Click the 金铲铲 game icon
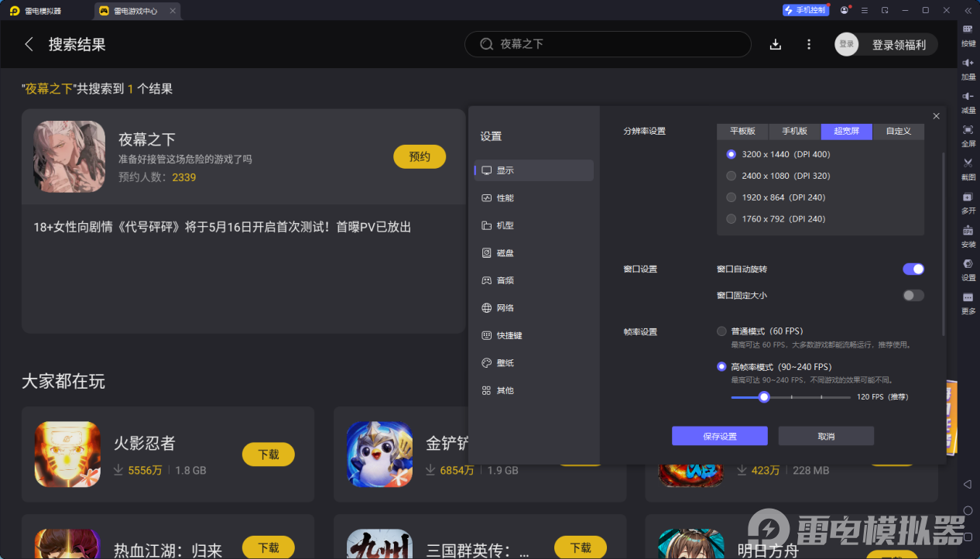 (x=379, y=454)
